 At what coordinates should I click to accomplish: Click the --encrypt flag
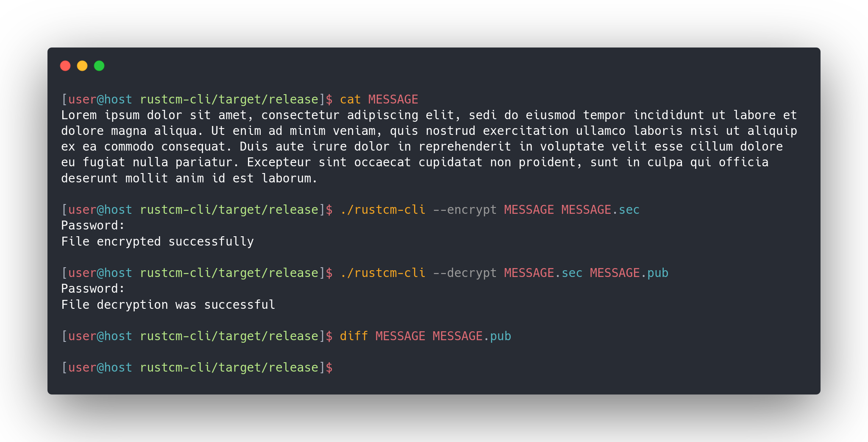point(465,210)
